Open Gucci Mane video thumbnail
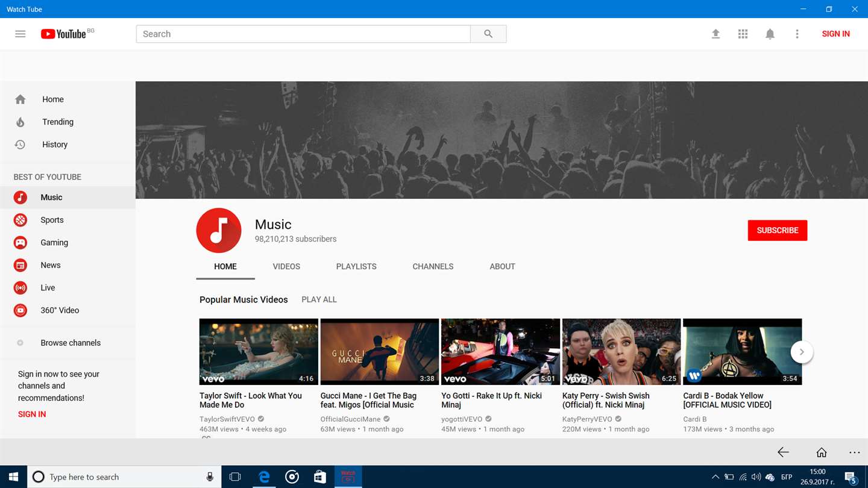This screenshot has width=868, height=488. coord(380,352)
